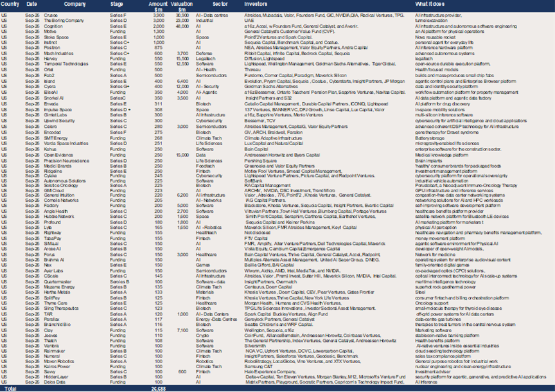Image resolution: width=555 pixels, height=392 pixels.
Task: Select the 26,688 total amount
Action: click(159, 389)
